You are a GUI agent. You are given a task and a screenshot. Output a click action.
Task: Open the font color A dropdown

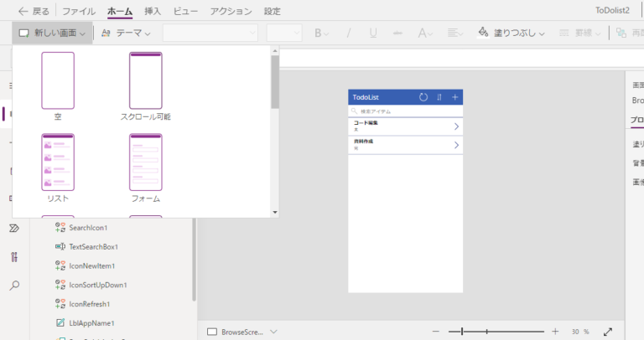click(425, 33)
